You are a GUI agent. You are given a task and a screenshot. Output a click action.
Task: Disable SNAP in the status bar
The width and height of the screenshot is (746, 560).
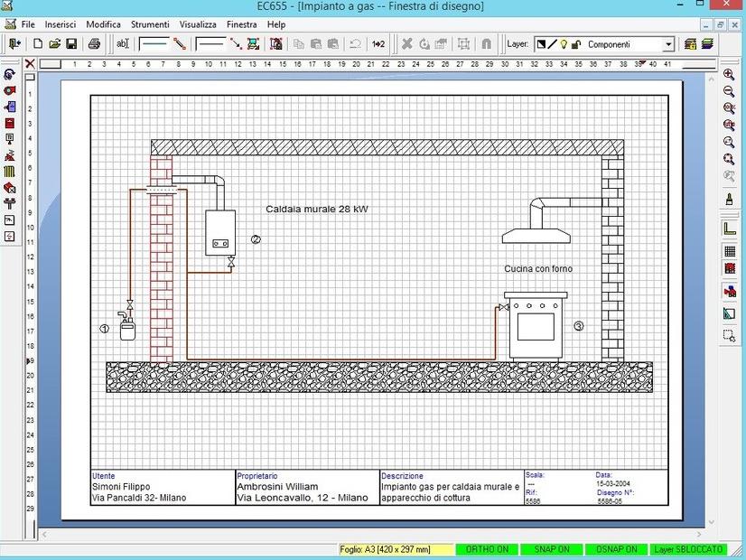552,549
